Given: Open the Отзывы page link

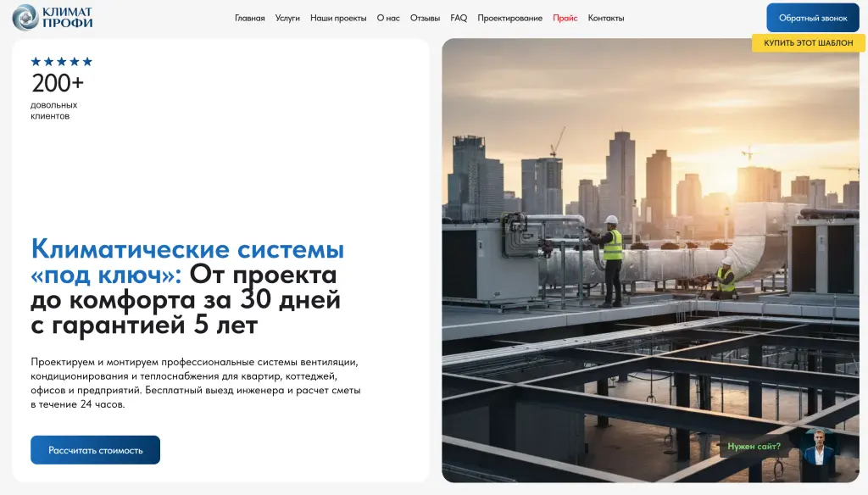Looking at the screenshot, I should pyautogui.click(x=426, y=18).
